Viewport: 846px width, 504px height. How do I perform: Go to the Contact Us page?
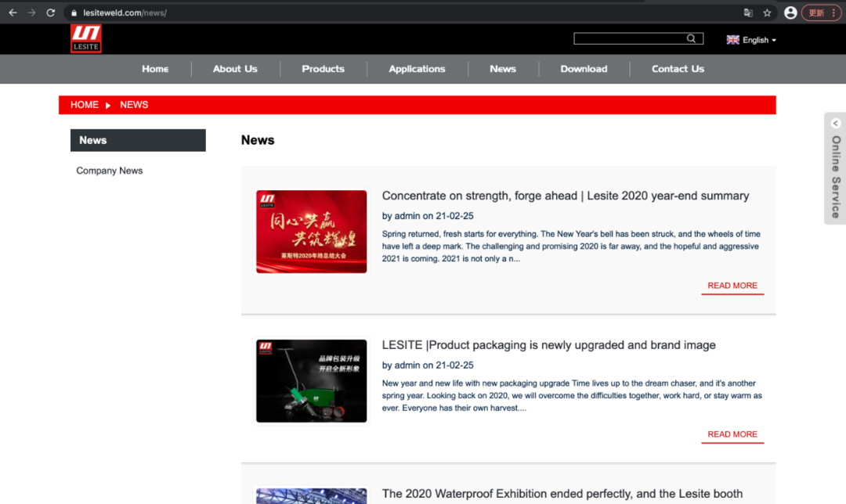678,69
